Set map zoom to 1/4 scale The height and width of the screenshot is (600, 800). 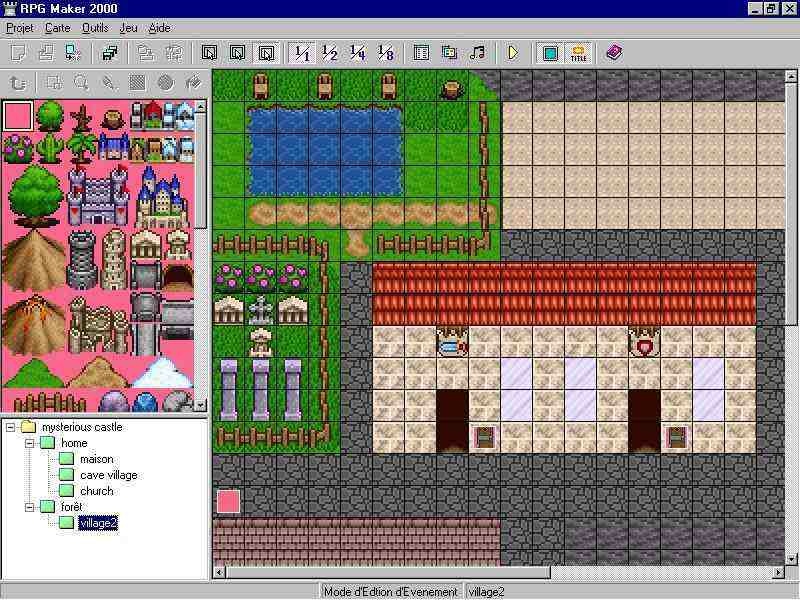pos(358,53)
